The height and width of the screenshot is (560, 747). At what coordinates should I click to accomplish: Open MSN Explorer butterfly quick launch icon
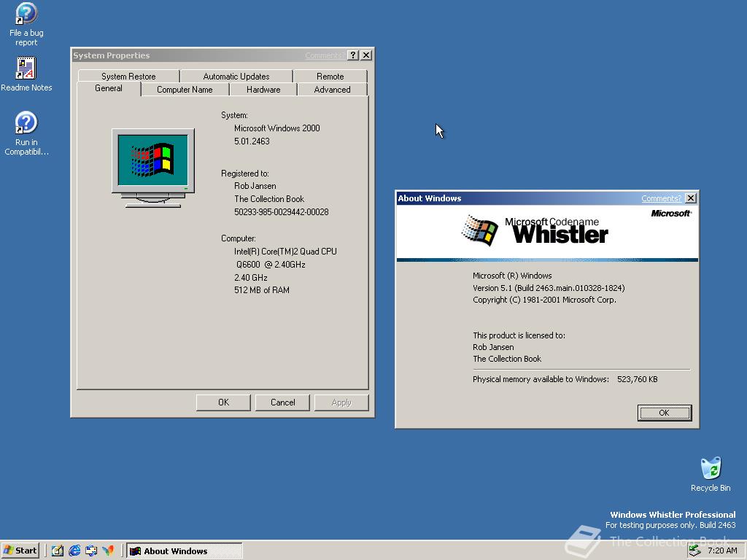point(108,551)
